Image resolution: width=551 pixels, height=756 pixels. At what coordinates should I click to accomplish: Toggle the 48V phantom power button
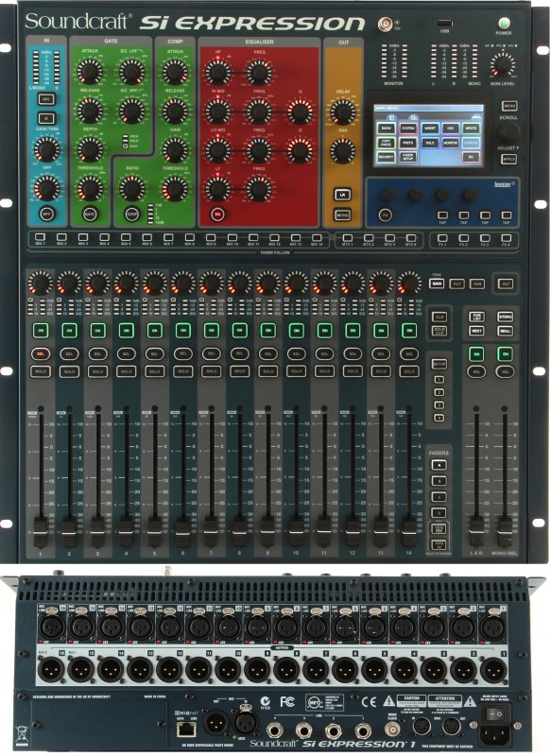coord(46,99)
